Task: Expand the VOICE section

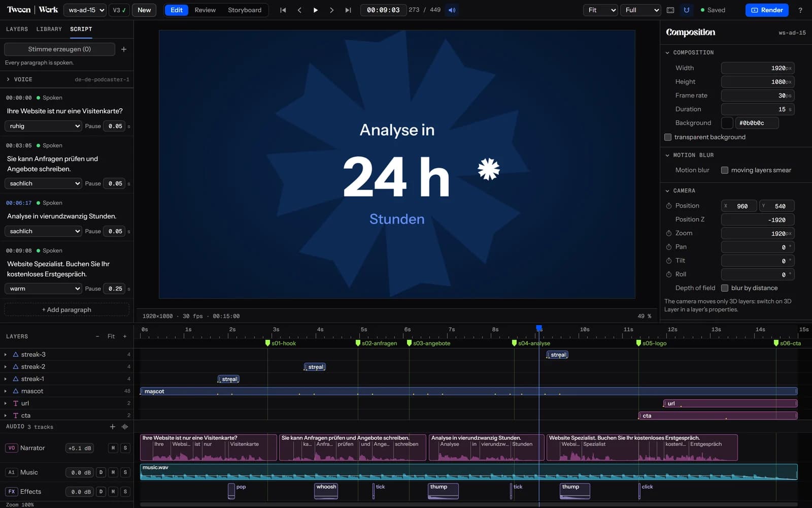Action: tap(8, 79)
